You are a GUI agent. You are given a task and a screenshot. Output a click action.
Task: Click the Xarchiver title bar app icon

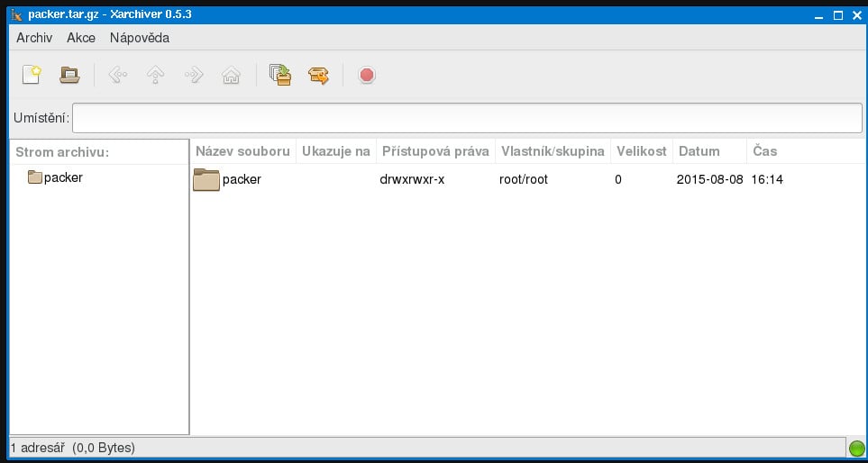(x=16, y=14)
